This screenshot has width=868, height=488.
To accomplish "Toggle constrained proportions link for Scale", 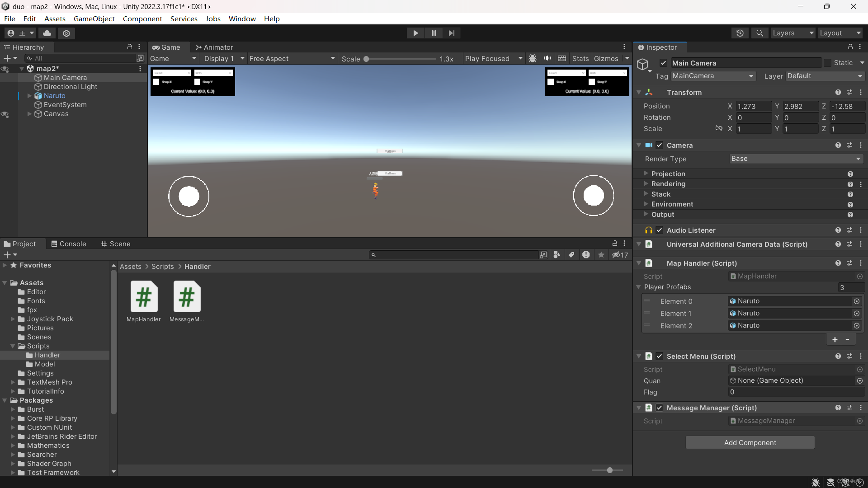I will (x=719, y=128).
